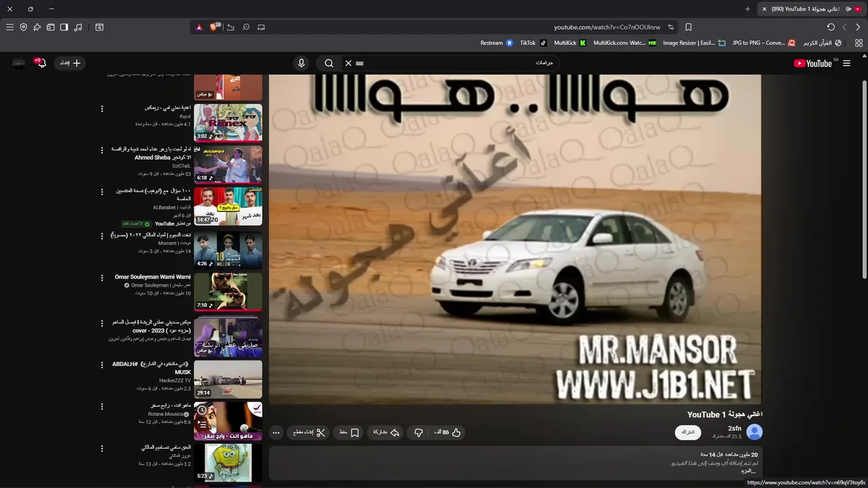
Task: Open the Rimex 3:02 video thumbnail
Action: point(228,122)
